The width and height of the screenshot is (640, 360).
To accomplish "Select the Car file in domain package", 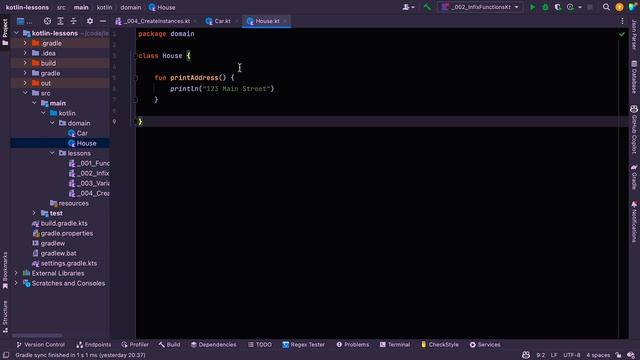I will (x=82, y=133).
